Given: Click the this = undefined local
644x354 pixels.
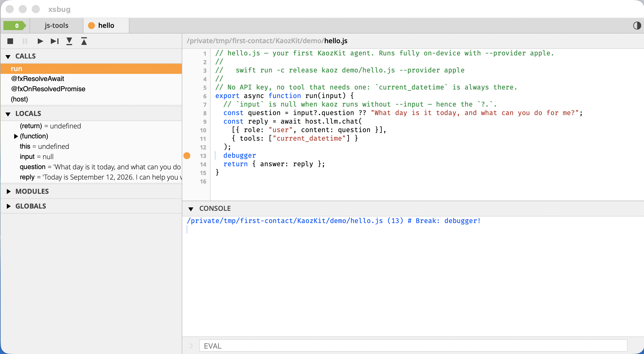Looking at the screenshot, I should click(x=91, y=147).
